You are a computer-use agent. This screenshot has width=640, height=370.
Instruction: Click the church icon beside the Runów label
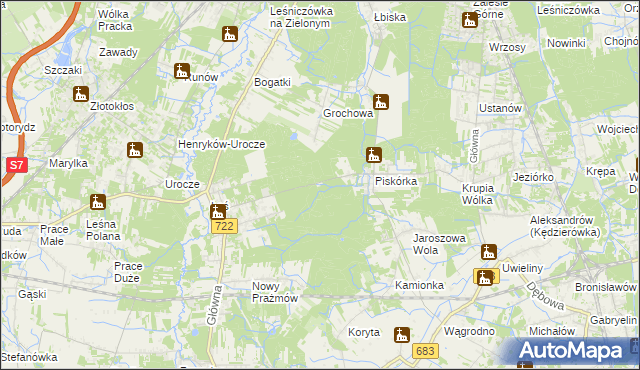coord(182,71)
